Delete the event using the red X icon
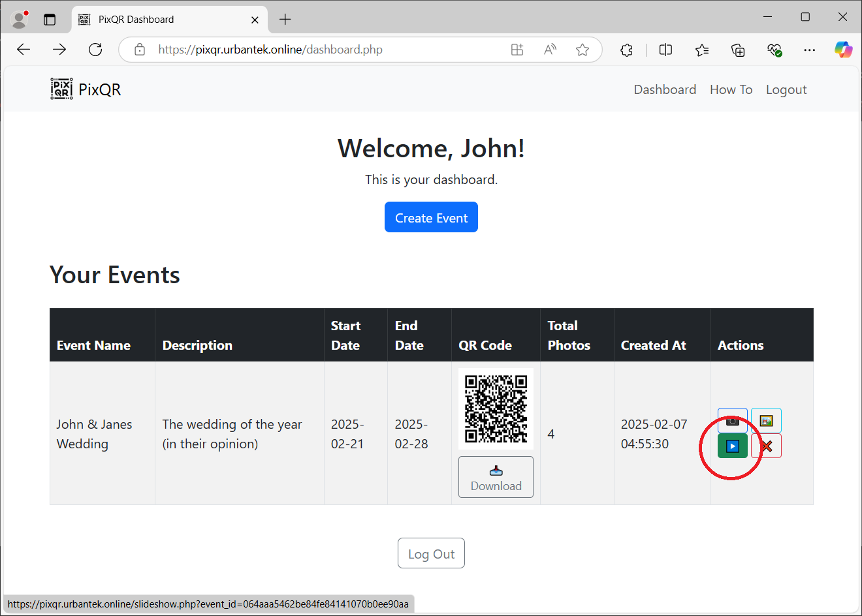 [x=766, y=446]
